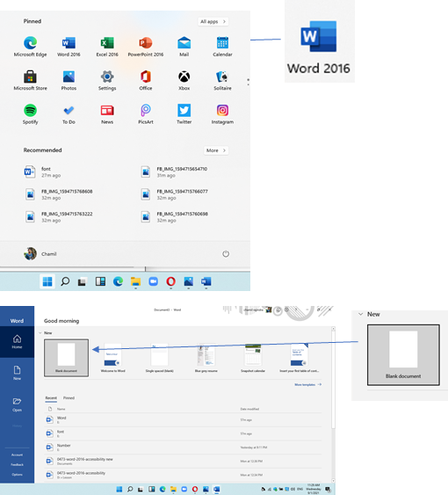Image resolution: width=448 pixels, height=495 pixels.
Task: Choose the Welcome to Word template
Action: point(113,358)
